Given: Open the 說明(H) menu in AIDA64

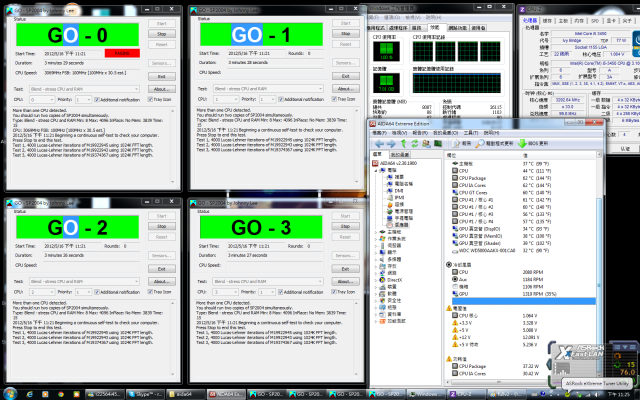Looking at the screenshot, I should pos(491,133).
